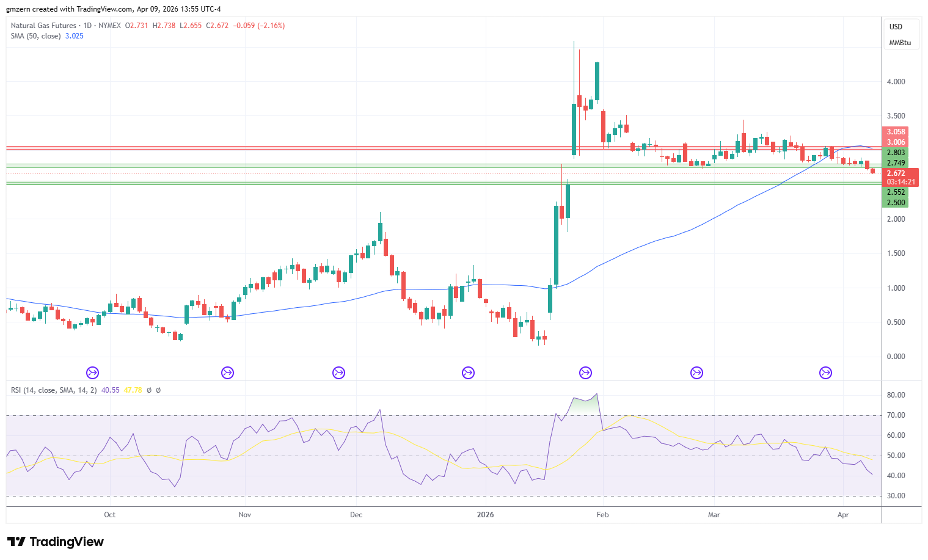928x560 pixels.
Task: Click the Apr label on time axis
Action: tap(843, 515)
